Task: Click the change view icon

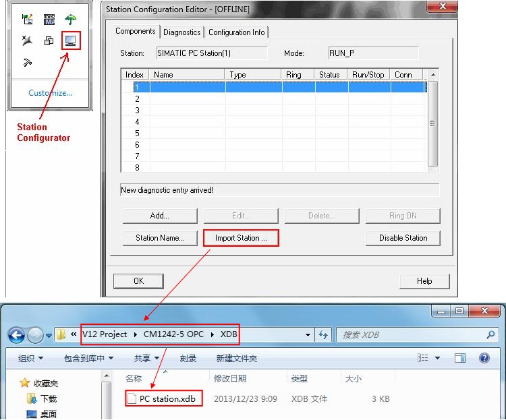Action: pos(423,358)
